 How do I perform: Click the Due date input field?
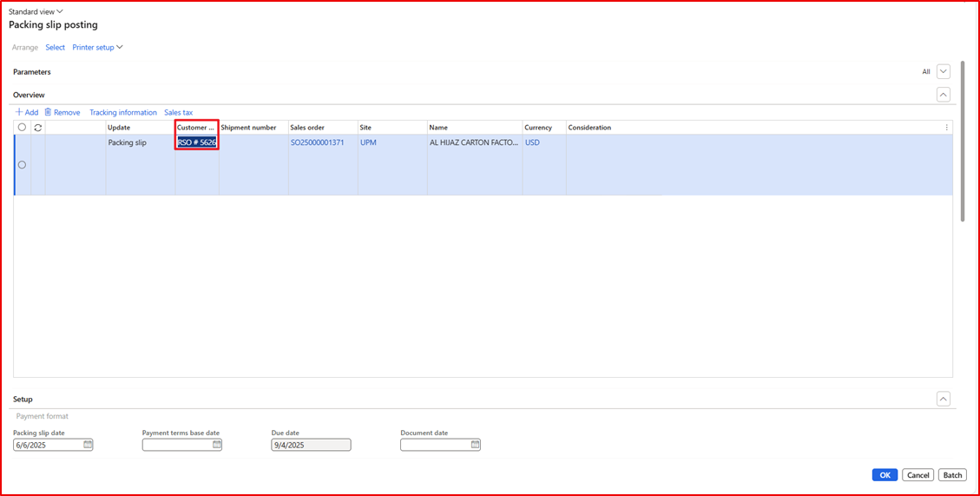click(311, 445)
